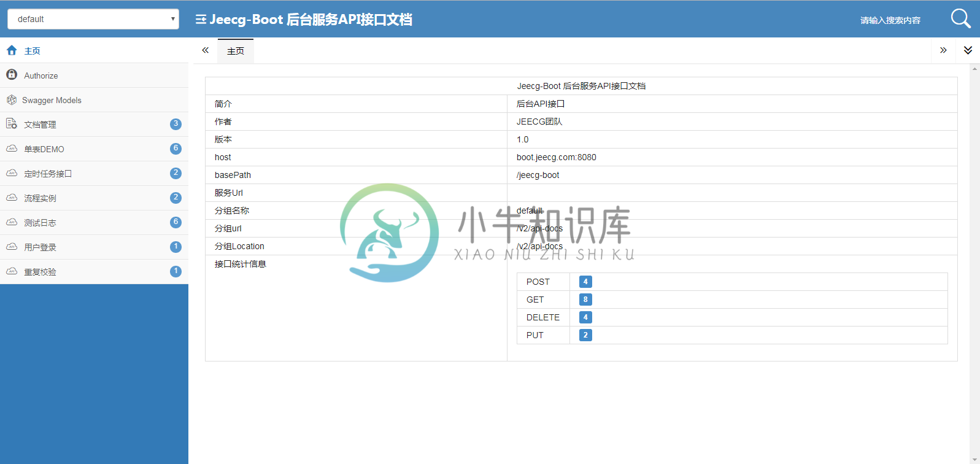Click the scrollbar up arrow
Image resolution: width=980 pixels, height=464 pixels.
pos(975,69)
